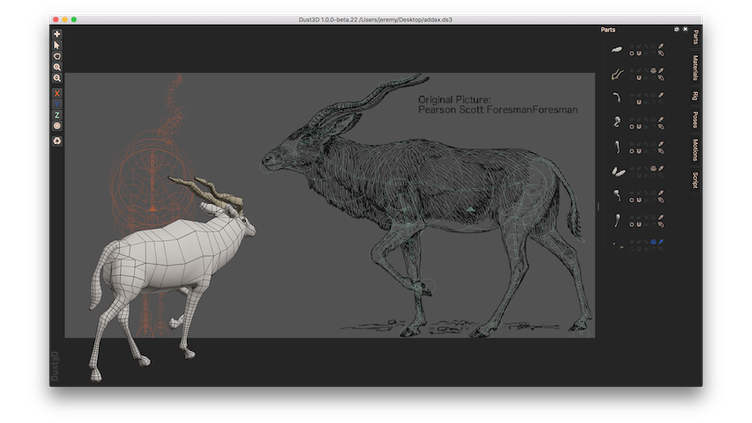This screenshot has height=423, width=752.
Task: Click the blue color swatch on last part
Action: [652, 242]
